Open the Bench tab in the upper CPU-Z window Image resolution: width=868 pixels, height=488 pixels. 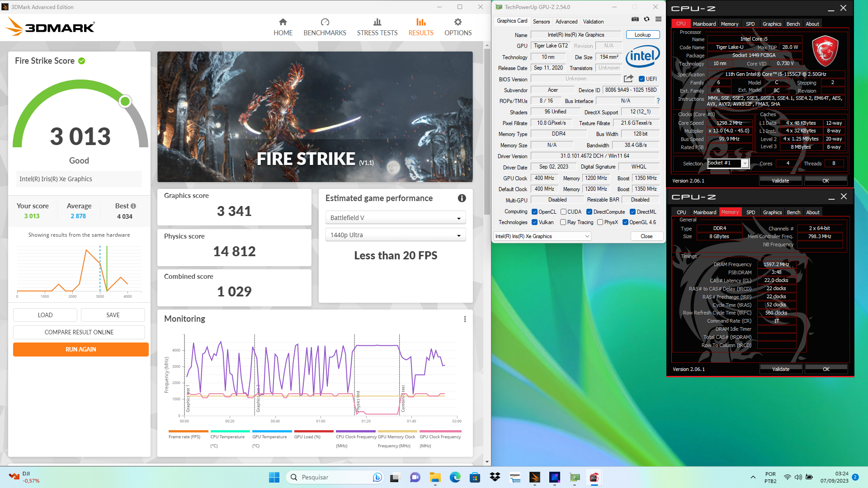(x=793, y=24)
